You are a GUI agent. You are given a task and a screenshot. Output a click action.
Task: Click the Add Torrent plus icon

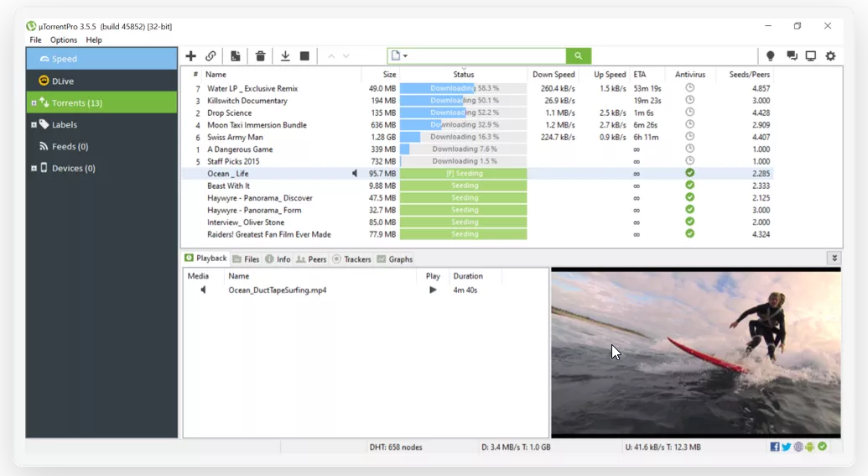tap(191, 56)
